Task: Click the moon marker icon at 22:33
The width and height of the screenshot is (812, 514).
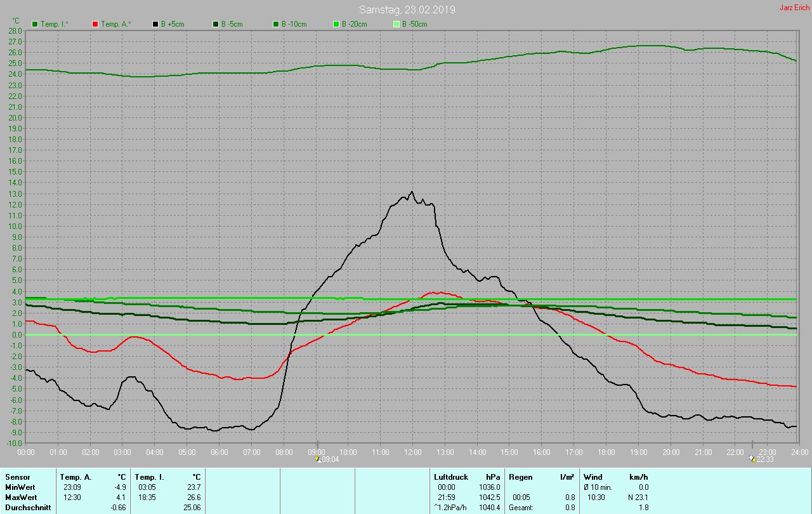Action: 752,459
